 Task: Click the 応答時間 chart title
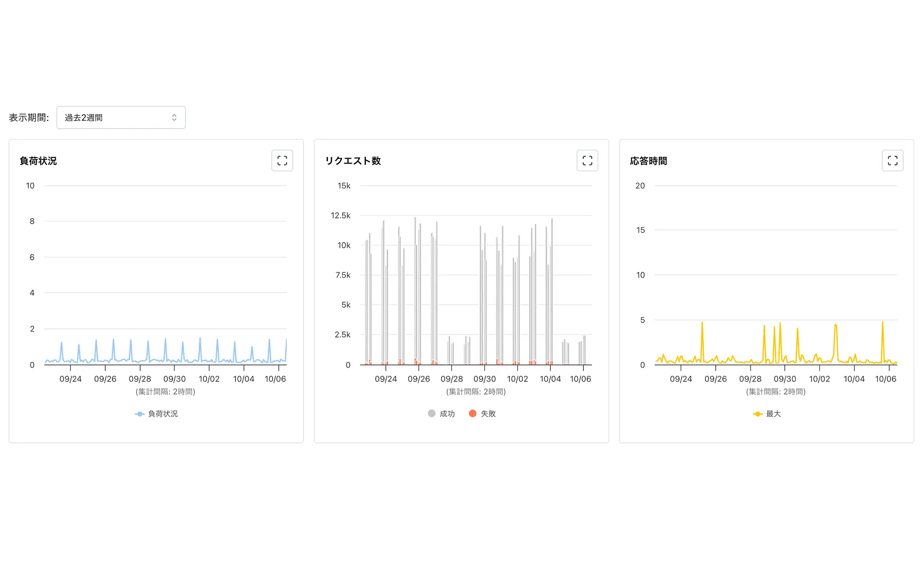pyautogui.click(x=648, y=161)
